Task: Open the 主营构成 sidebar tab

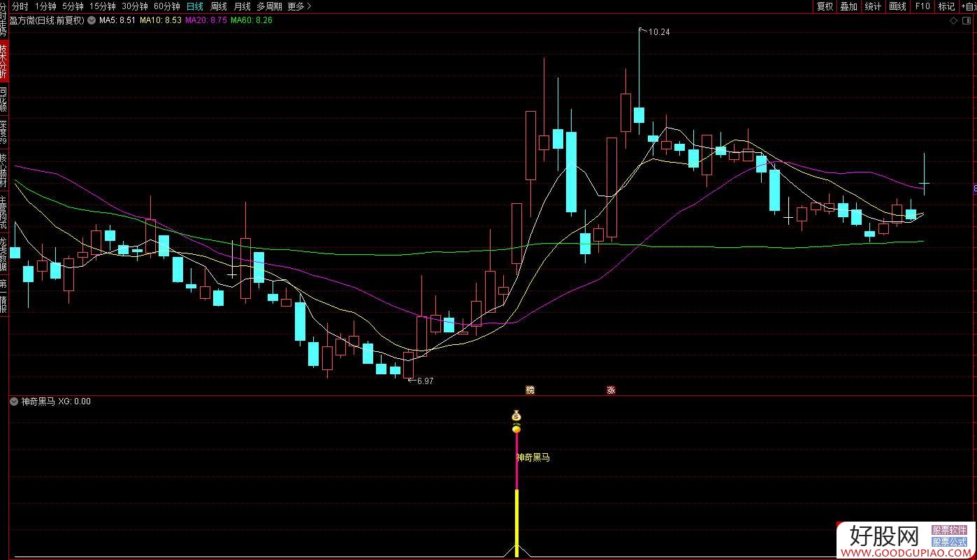Action: pos(3,212)
